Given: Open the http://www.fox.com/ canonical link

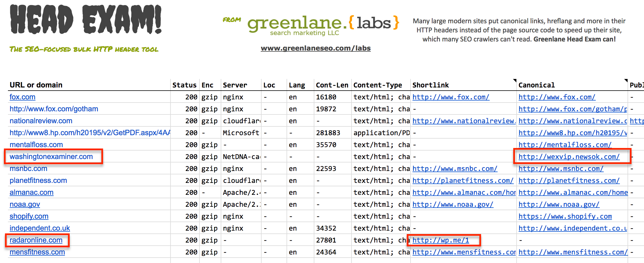Looking at the screenshot, I should [557, 97].
